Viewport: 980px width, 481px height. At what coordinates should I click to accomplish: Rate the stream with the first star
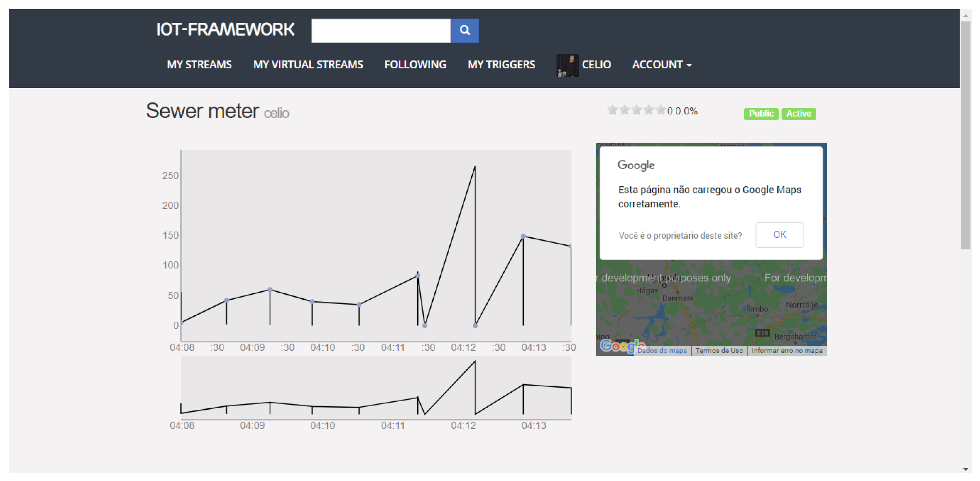tap(612, 110)
